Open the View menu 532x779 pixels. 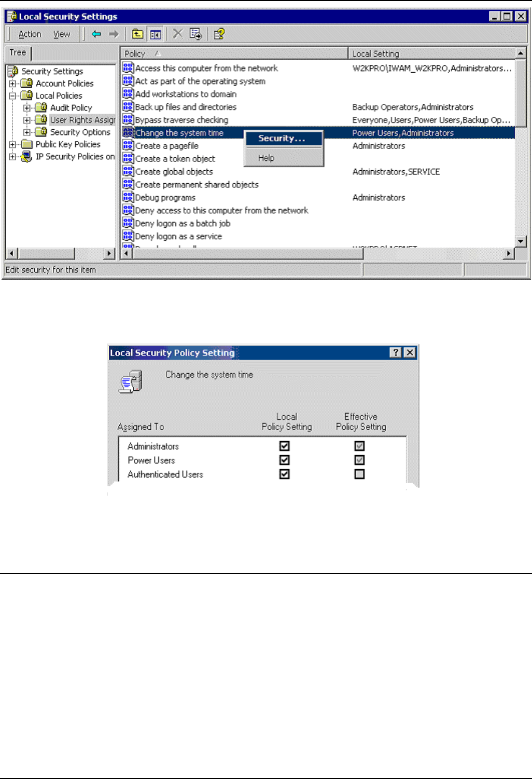click(x=62, y=34)
